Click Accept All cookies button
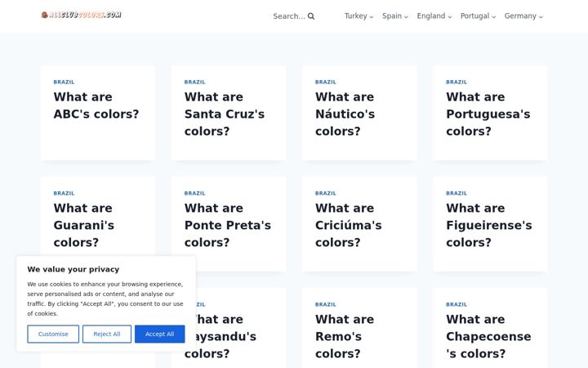 [160, 334]
